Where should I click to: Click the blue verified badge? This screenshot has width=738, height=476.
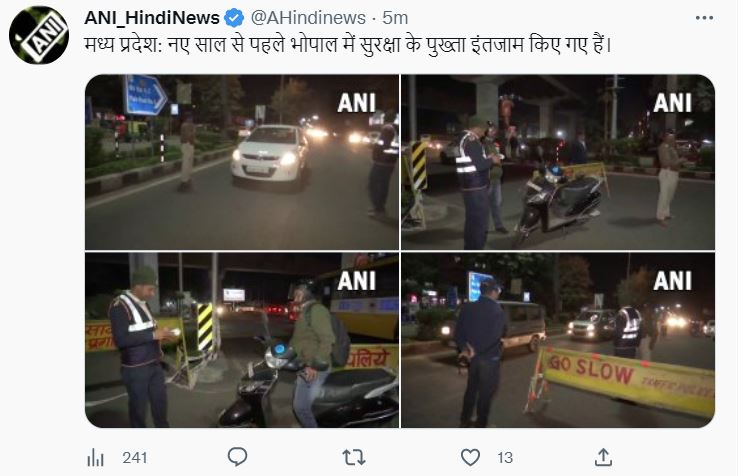coord(234,18)
